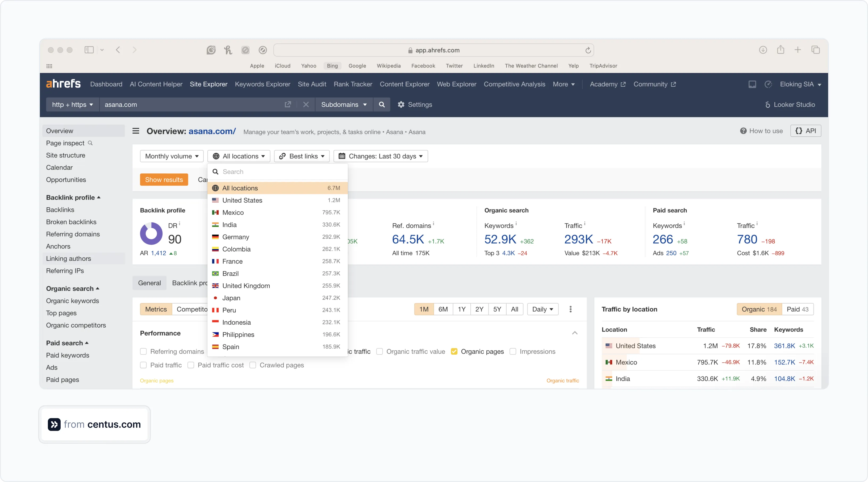This screenshot has width=868, height=482.
Task: Click the three-dot chart options icon
Action: click(570, 309)
